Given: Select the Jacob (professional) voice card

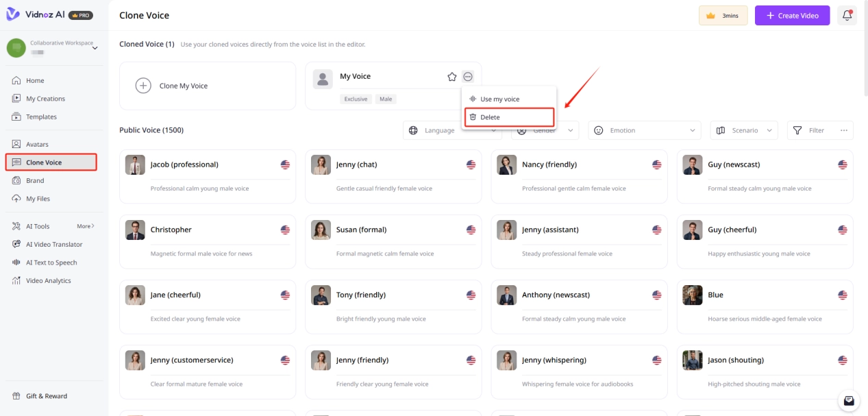Looking at the screenshot, I should tap(208, 176).
